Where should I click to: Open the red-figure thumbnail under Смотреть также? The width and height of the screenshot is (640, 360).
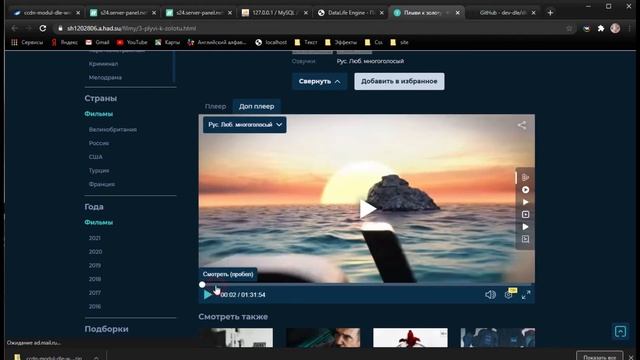(x=410, y=338)
